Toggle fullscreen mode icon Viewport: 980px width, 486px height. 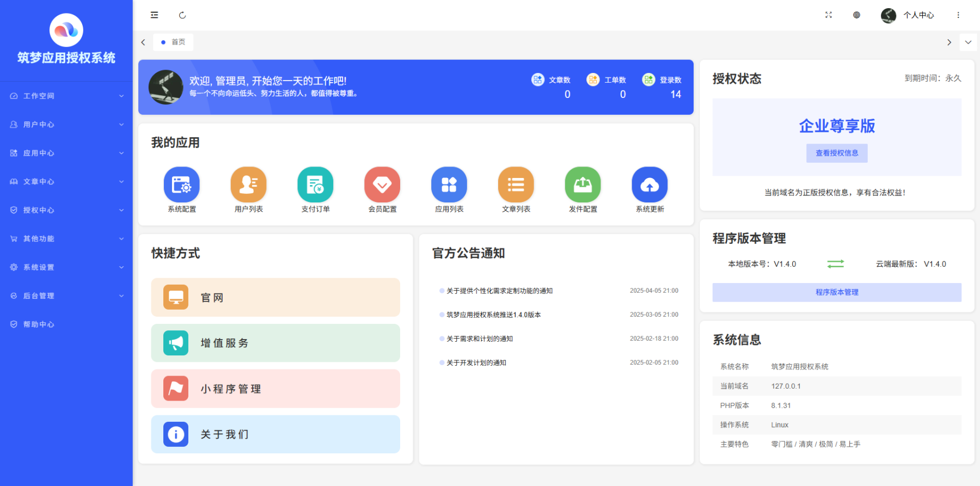(x=828, y=15)
